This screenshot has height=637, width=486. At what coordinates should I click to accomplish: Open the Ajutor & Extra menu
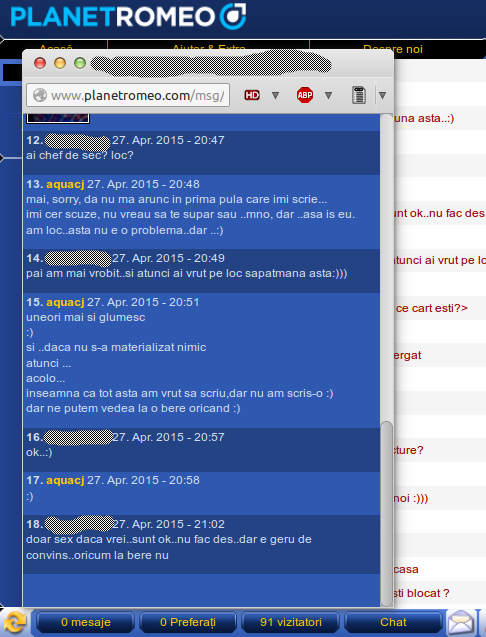pos(208,48)
